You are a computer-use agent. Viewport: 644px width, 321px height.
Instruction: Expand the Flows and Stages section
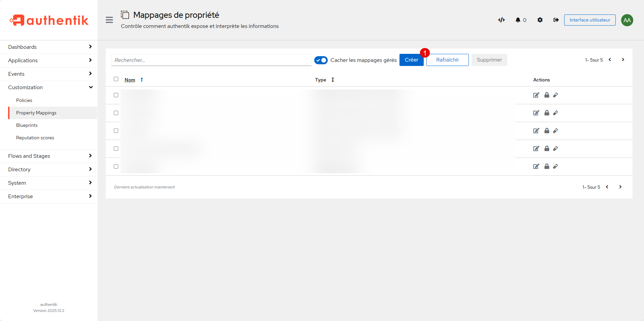(49, 156)
